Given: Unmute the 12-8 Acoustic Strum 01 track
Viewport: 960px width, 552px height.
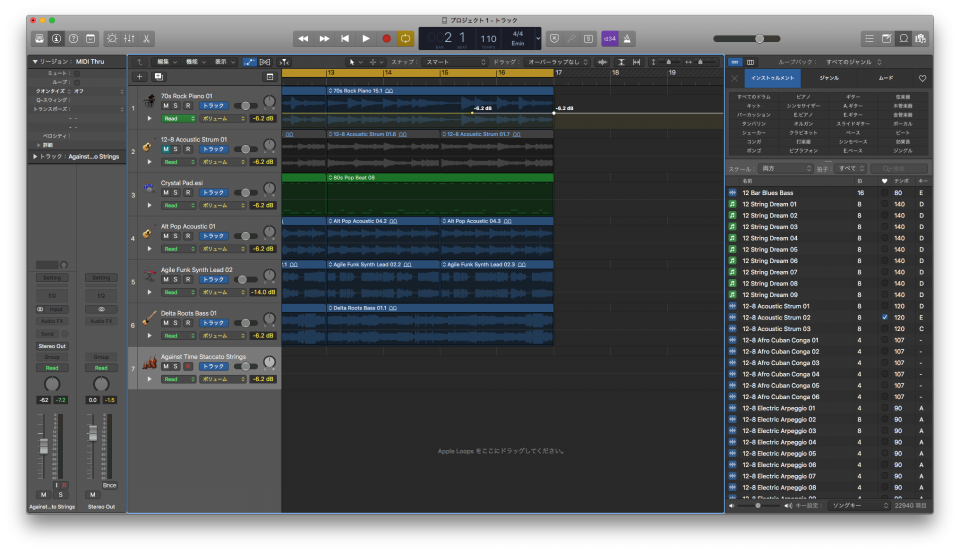Looking at the screenshot, I should tap(166, 149).
